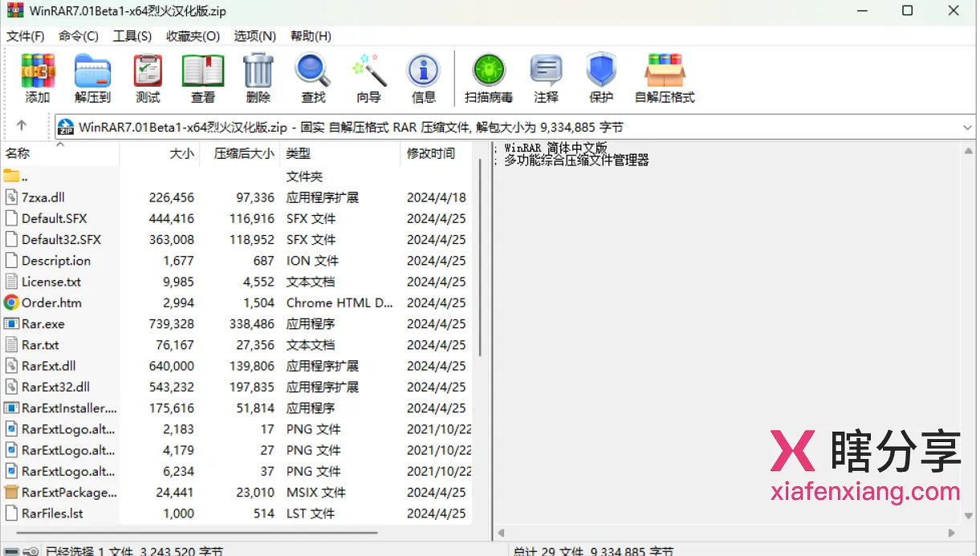Click the size value 6,234
Screen dimensions: 980x556
178,471
